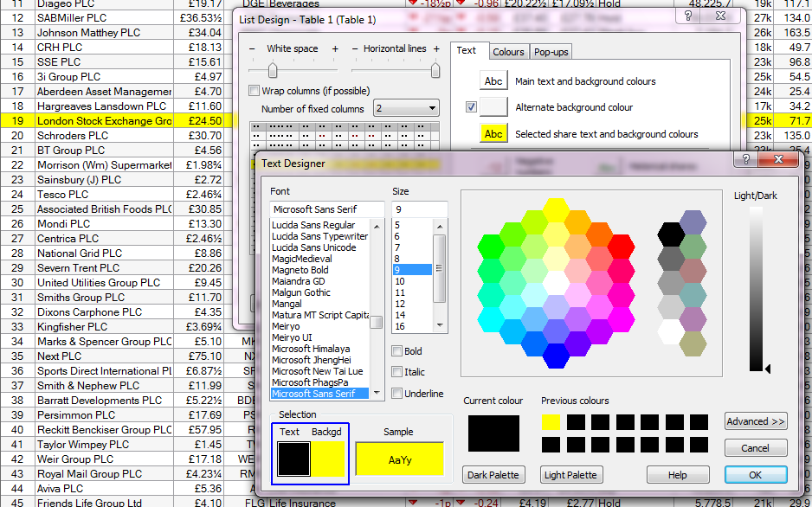
Task: Pick pure red hexagon on colour wheel
Action: (621, 247)
